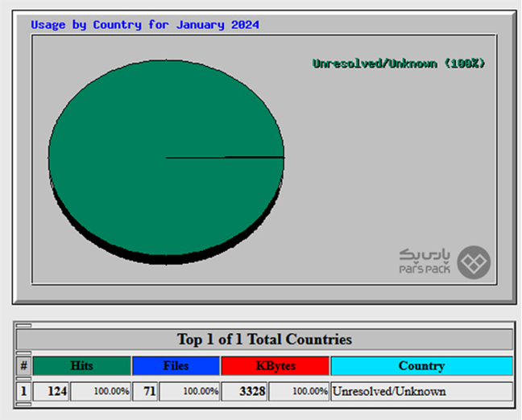Click the 100.00% cell next to files 71
Screen dimensions: 522x420
tap(189, 391)
